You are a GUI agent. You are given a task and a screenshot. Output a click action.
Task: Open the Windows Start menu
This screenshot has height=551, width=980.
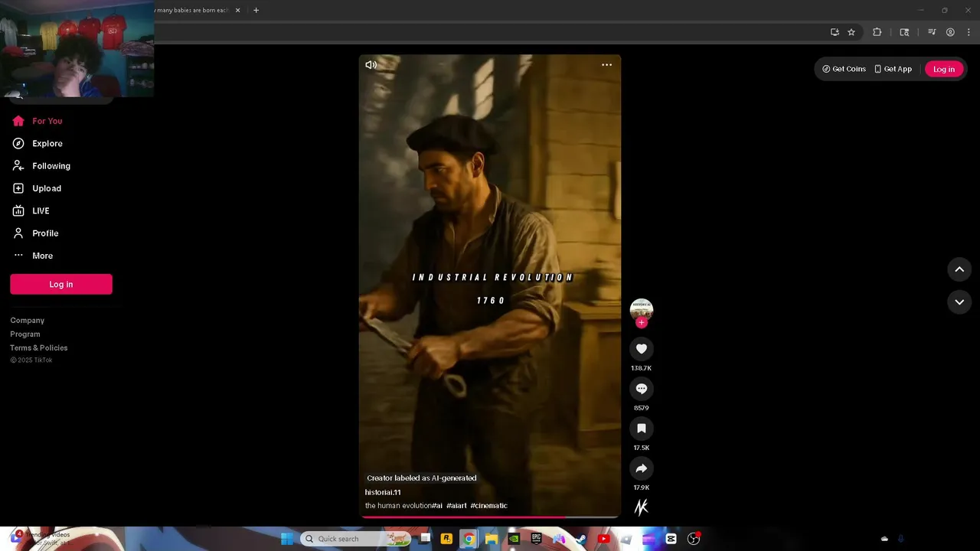(287, 539)
